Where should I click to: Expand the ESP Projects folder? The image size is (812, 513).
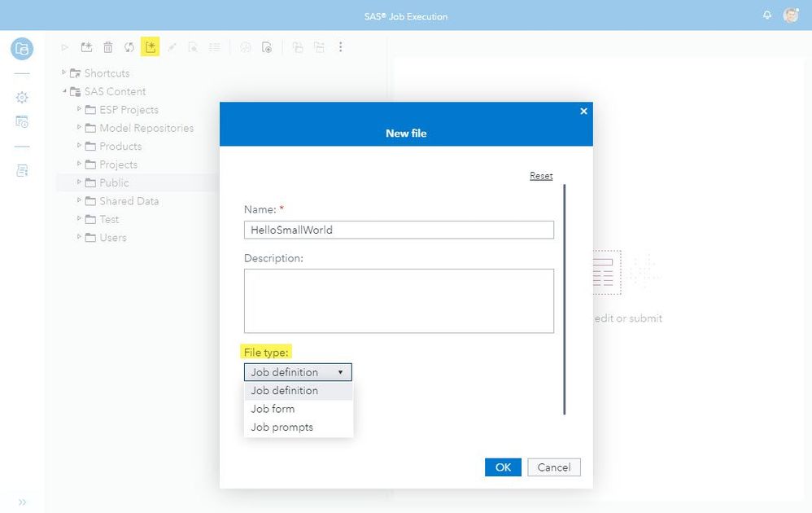pos(79,109)
